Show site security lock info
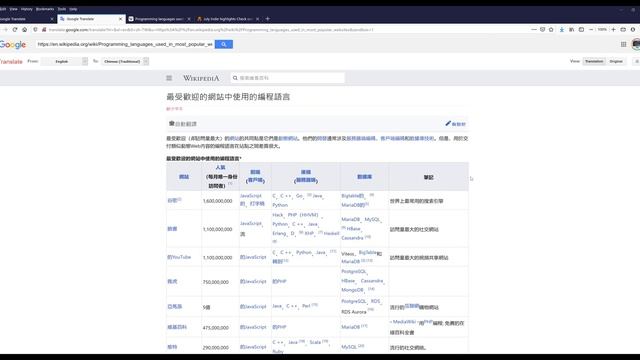 click(44, 30)
